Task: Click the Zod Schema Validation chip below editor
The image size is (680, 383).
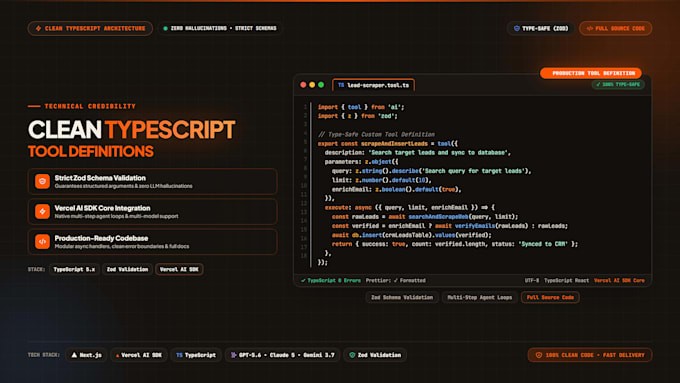Action: [x=402, y=297]
